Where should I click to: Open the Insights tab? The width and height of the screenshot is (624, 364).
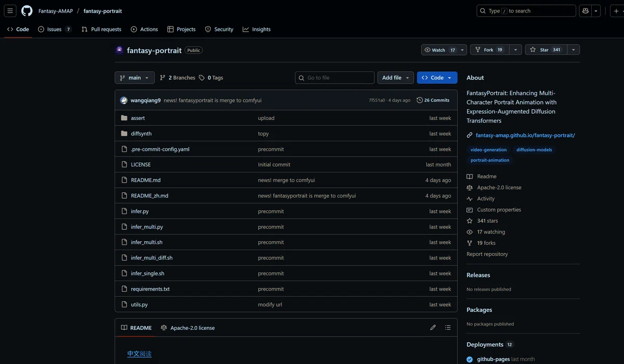coord(256,29)
